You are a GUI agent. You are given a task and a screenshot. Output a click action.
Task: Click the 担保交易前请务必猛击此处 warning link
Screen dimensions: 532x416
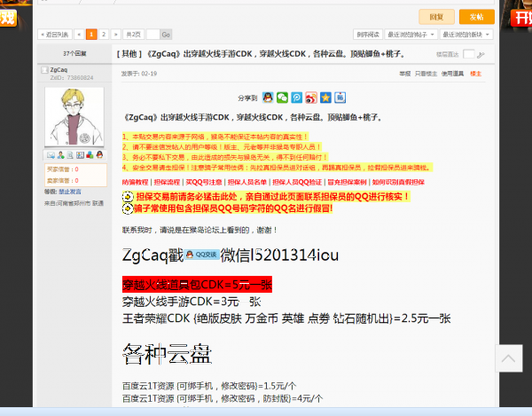pyautogui.click(x=273, y=197)
